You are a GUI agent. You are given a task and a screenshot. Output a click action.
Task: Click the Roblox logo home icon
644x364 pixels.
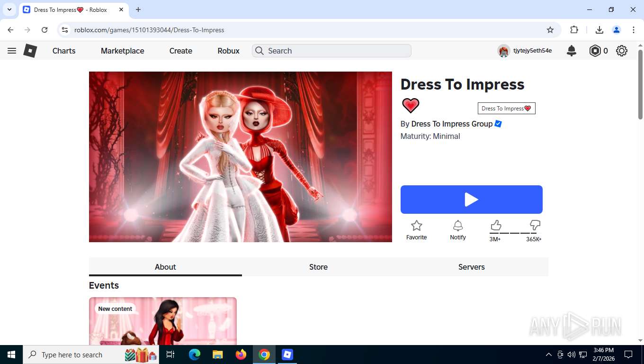pos(30,51)
